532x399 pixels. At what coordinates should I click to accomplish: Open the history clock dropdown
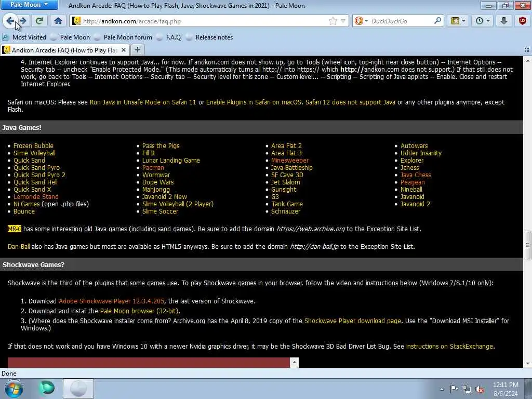tap(483, 21)
